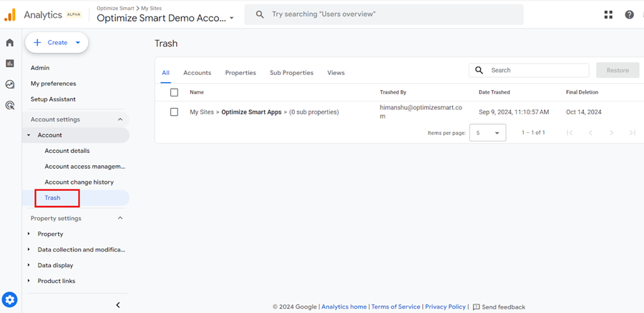The height and width of the screenshot is (313, 644).
Task: Open Admin in the sidebar
Action: [40, 68]
